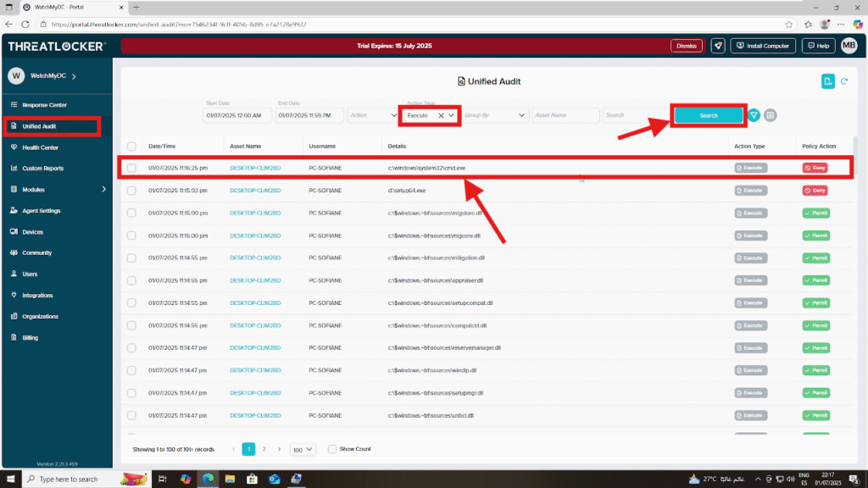
Task: Check the setup64.exe row checkbox
Action: pyautogui.click(x=131, y=191)
